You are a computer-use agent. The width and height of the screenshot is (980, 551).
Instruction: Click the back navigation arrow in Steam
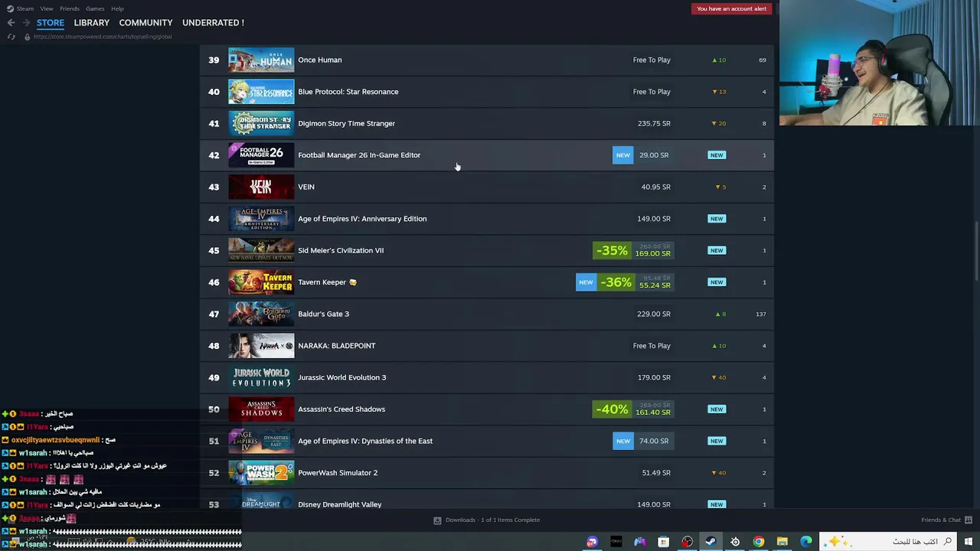point(11,22)
